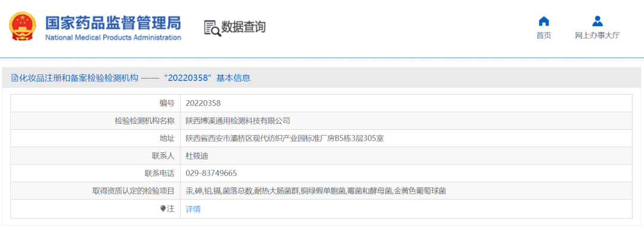Select the company name 陕西博溪通用检测科技有限公司
This screenshot has width=644, height=228.
(238, 121)
